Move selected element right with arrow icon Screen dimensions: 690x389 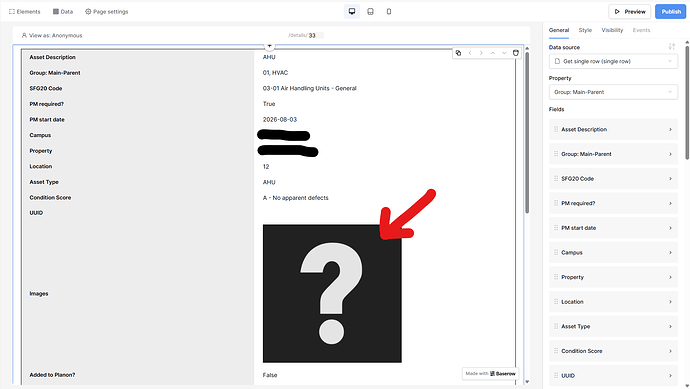tap(481, 53)
